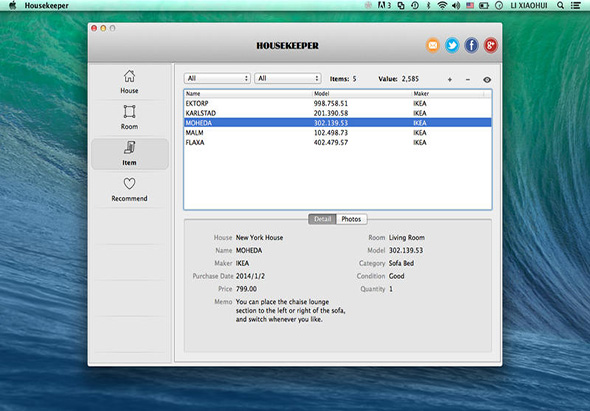
Task: Select the MOHEDA row
Action: pos(338,123)
